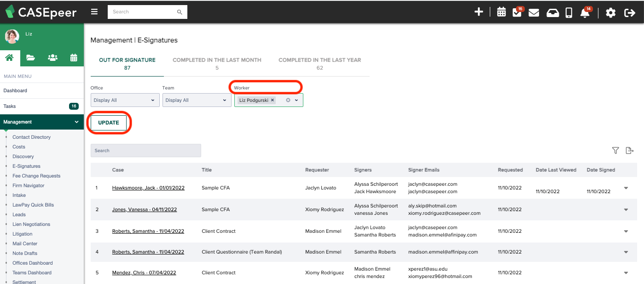Remove the Liz Podgurski tag from Worker
Viewport: 644px width, 284px height.
[x=273, y=100]
